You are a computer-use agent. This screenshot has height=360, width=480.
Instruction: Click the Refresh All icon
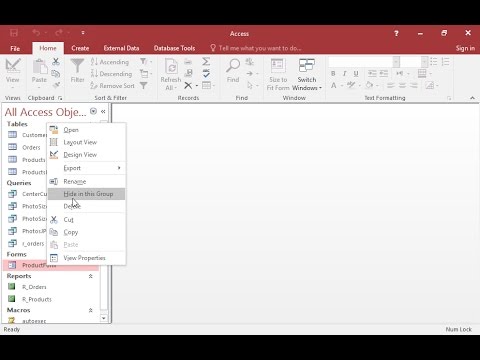click(171, 66)
